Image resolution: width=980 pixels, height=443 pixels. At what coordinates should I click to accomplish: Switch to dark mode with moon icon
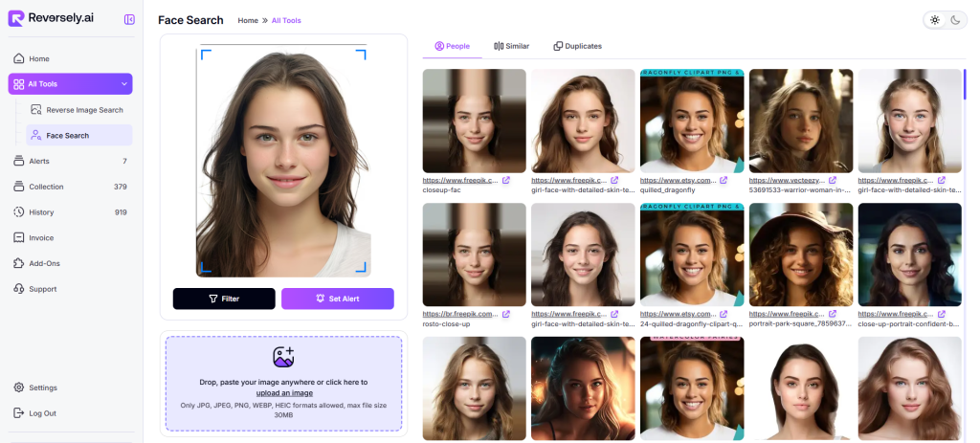[x=955, y=20]
